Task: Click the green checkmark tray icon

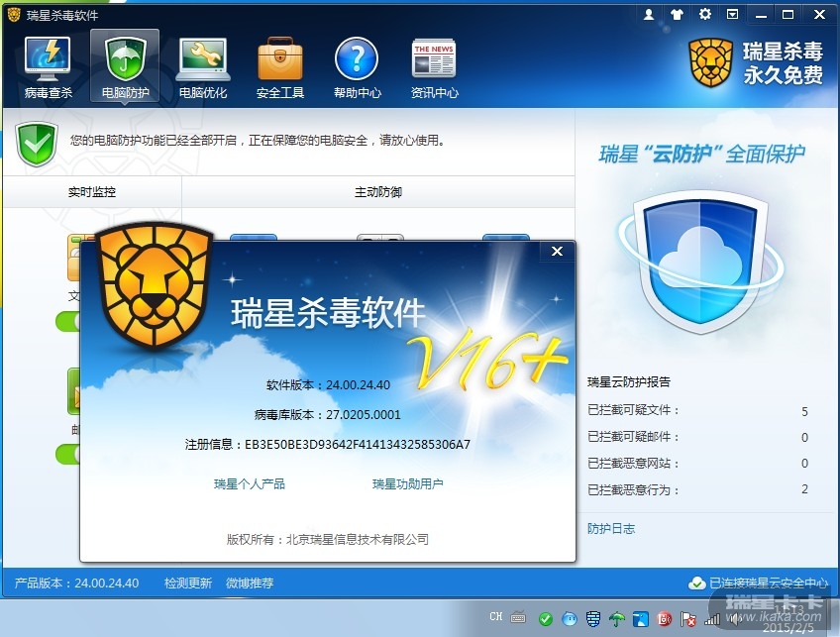Action: click(x=546, y=619)
